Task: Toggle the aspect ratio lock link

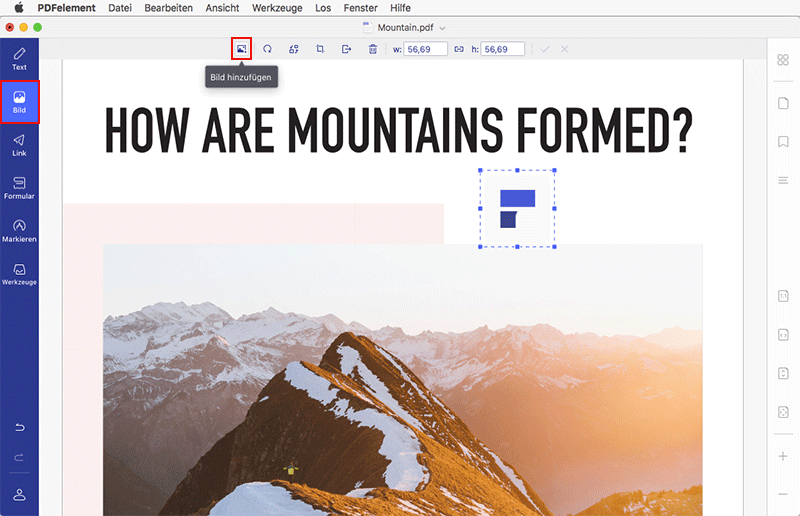Action: tap(459, 49)
